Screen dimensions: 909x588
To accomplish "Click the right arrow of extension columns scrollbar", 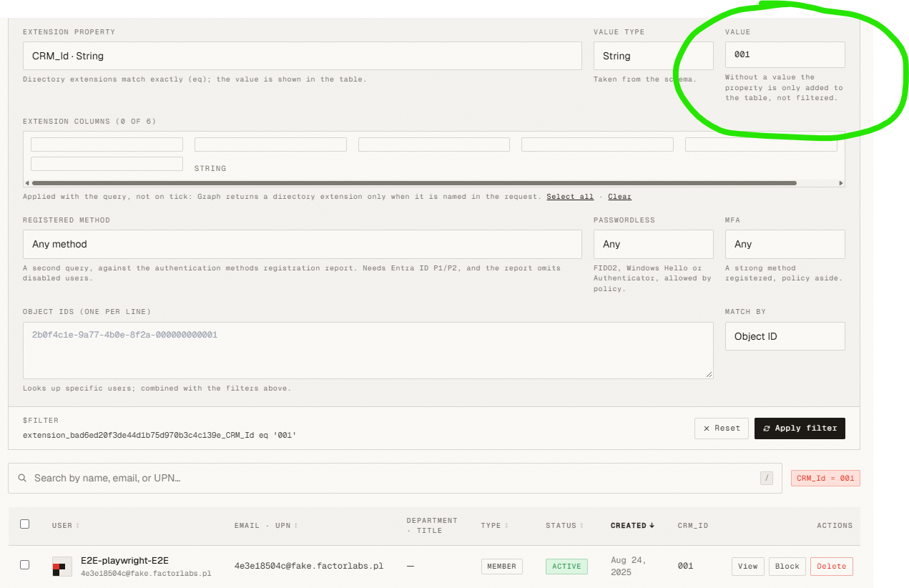I will [841, 183].
